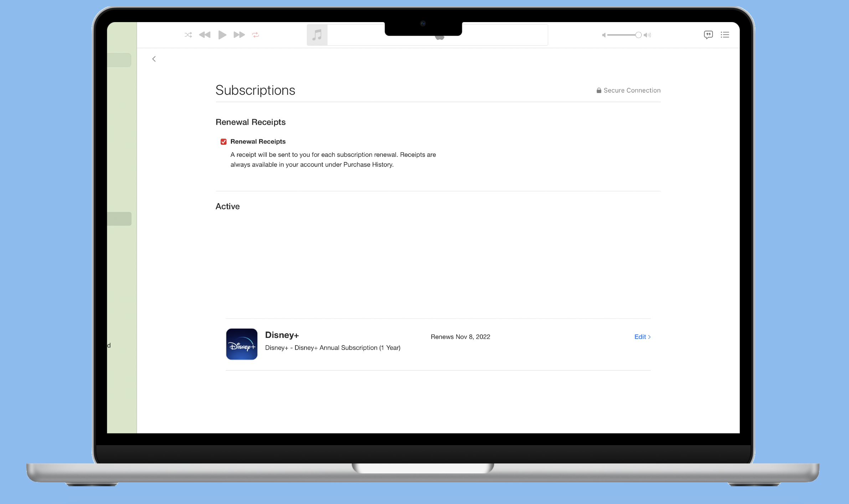
Task: Click the chevron beside Edit
Action: [x=649, y=337]
